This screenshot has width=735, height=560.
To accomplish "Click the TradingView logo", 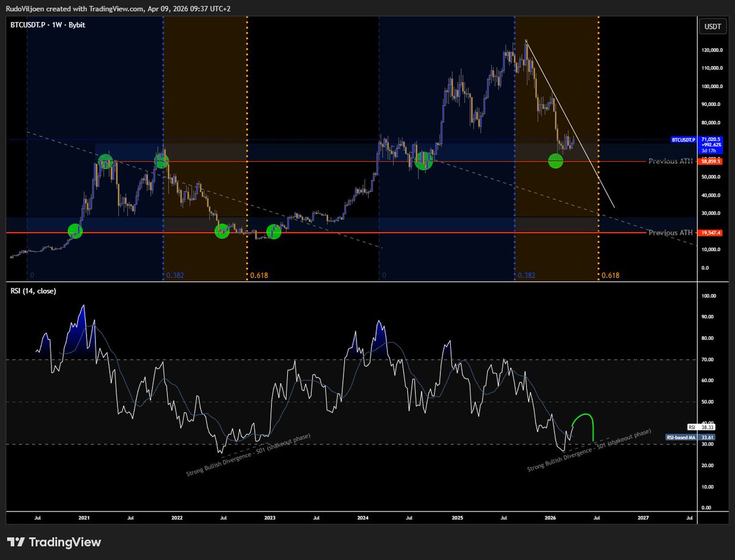I will 54,542.
